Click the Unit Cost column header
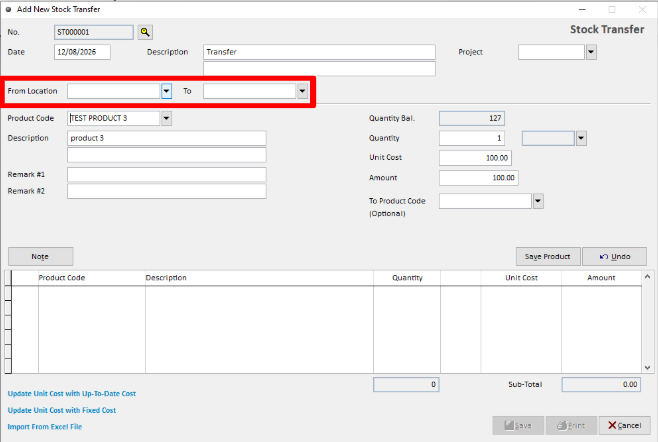Image resolution: width=658 pixels, height=442 pixels. [x=521, y=278]
